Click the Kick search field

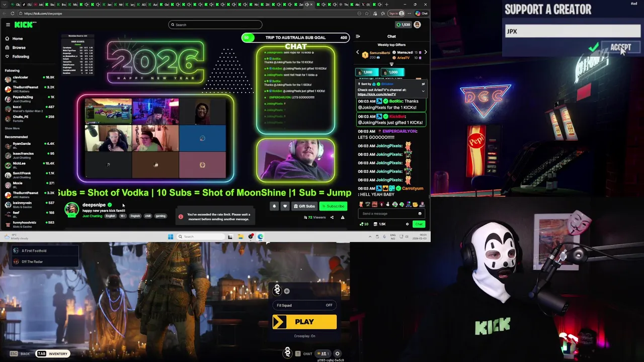tap(215, 25)
